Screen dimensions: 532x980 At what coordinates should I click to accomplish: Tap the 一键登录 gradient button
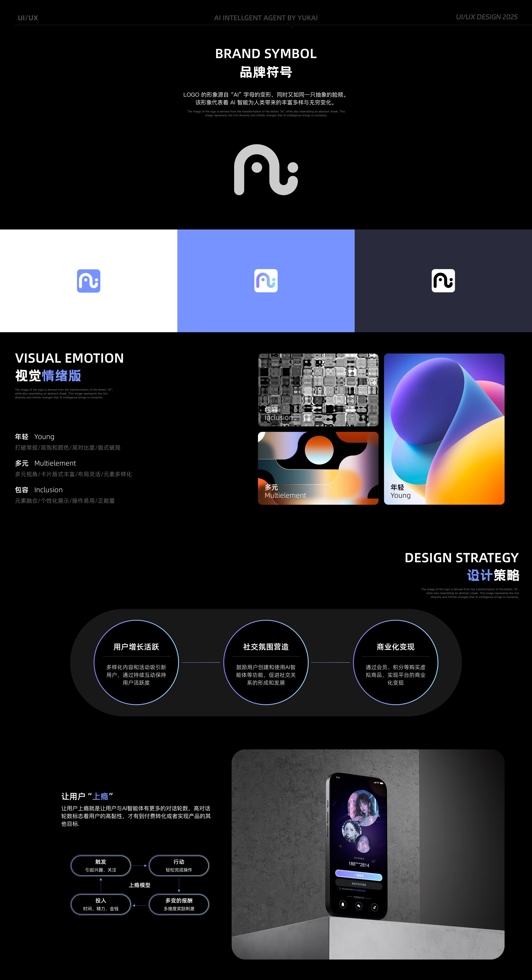point(358,875)
